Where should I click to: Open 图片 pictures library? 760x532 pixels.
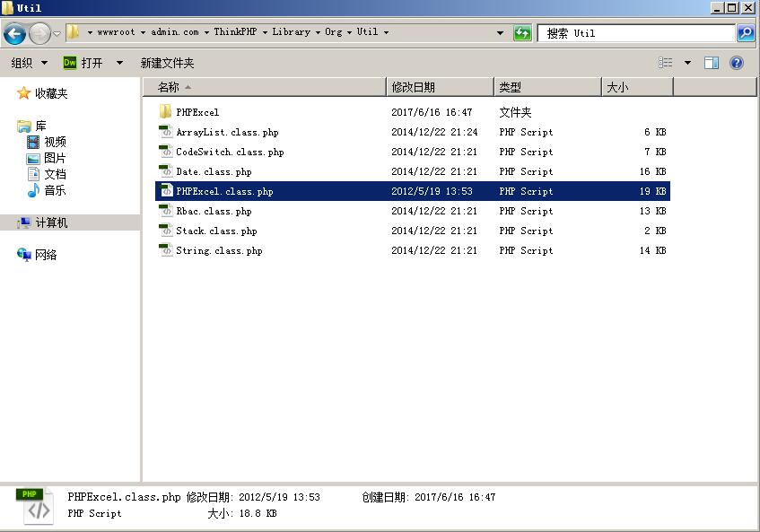click(x=46, y=158)
